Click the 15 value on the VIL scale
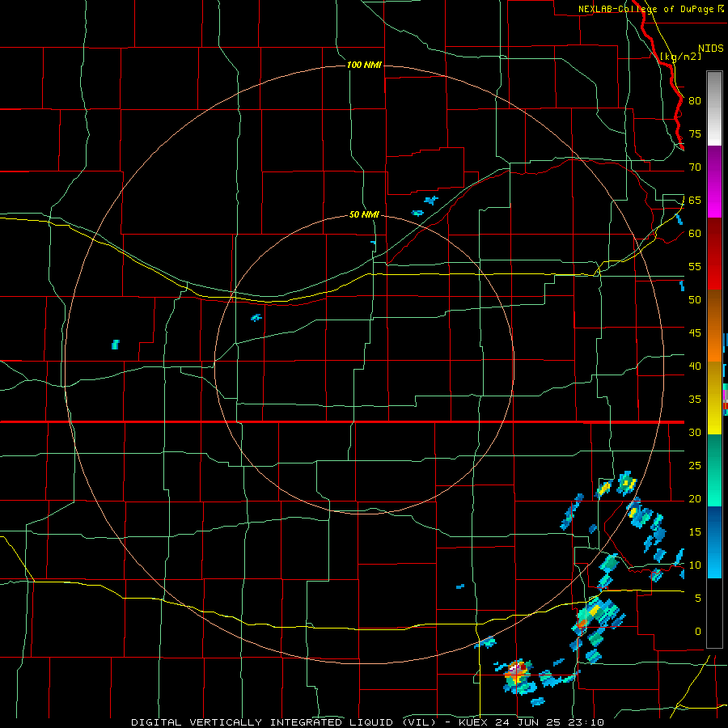Screen dimensions: 728x728 695,532
